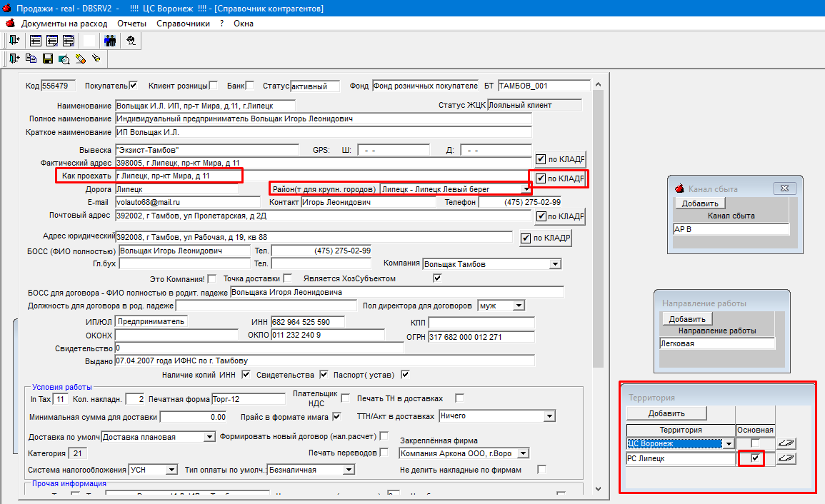Viewport: 825px width, 504px height.
Task: Open the Справочники menu
Action: click(x=183, y=24)
